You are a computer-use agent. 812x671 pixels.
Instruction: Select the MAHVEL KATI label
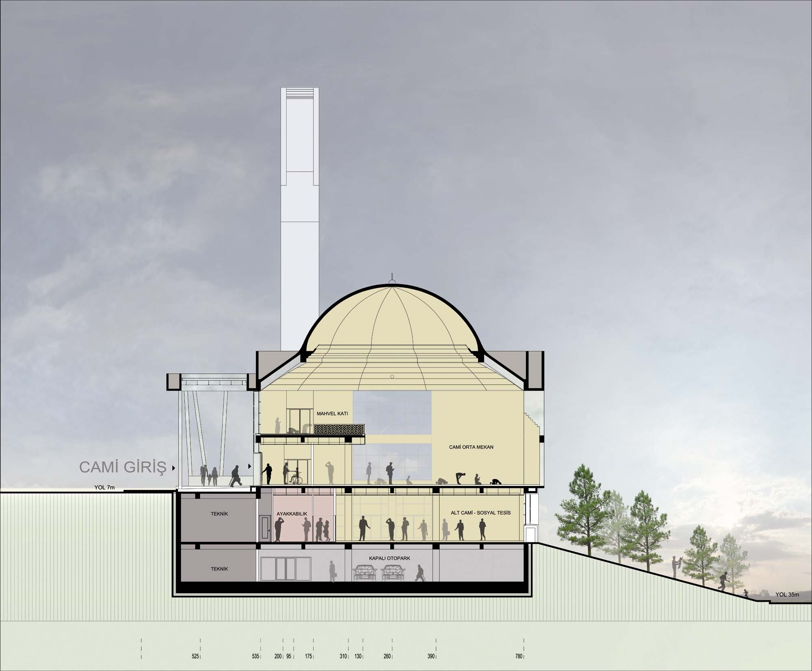pos(332,414)
